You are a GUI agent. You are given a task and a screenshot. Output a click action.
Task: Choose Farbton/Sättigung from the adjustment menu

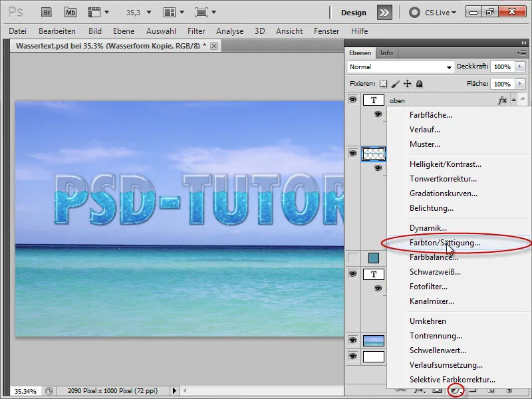pos(444,243)
